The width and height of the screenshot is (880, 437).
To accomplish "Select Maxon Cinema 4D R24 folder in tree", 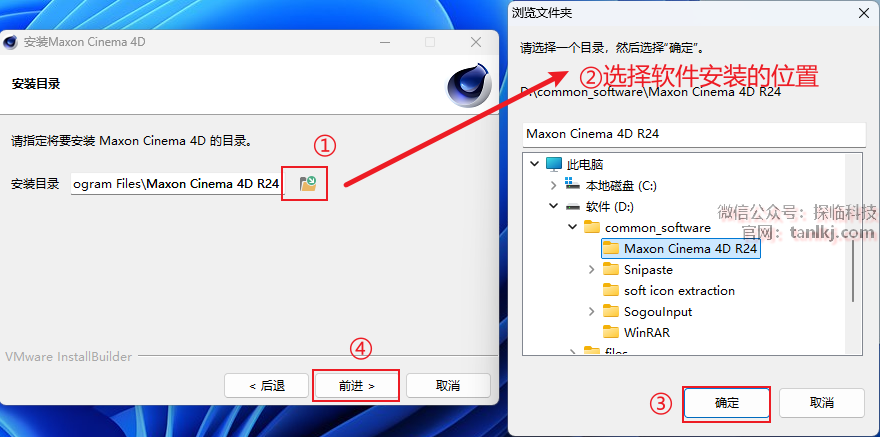I will (x=681, y=249).
